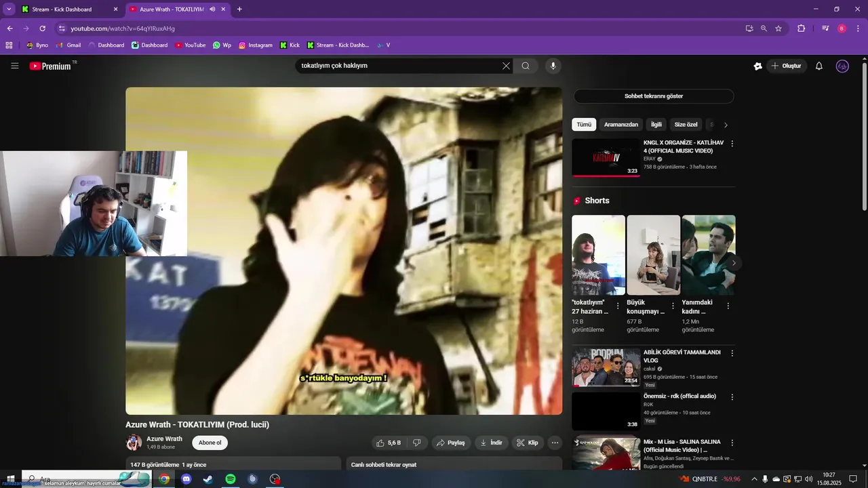Subscribe using the Abone ol button

point(210,443)
